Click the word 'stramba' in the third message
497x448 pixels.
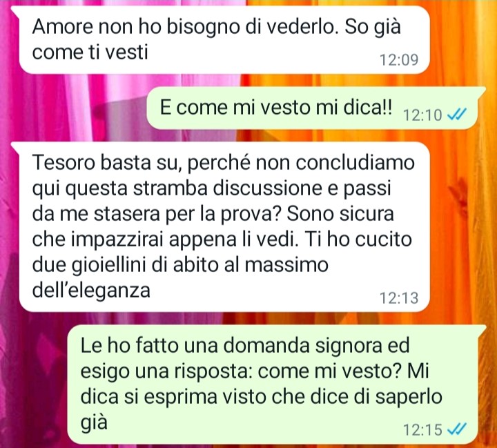point(171,188)
